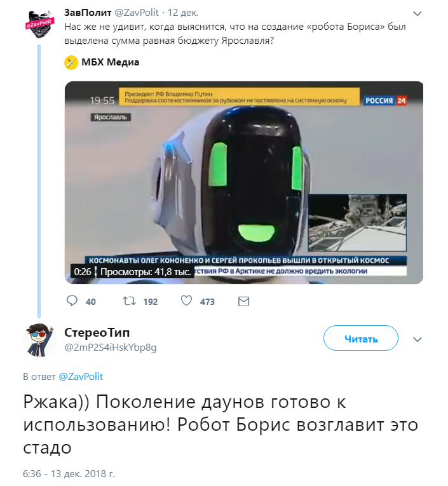Open СтереоТип cartoon avatar
The image size is (448, 486).
pyautogui.click(x=39, y=340)
